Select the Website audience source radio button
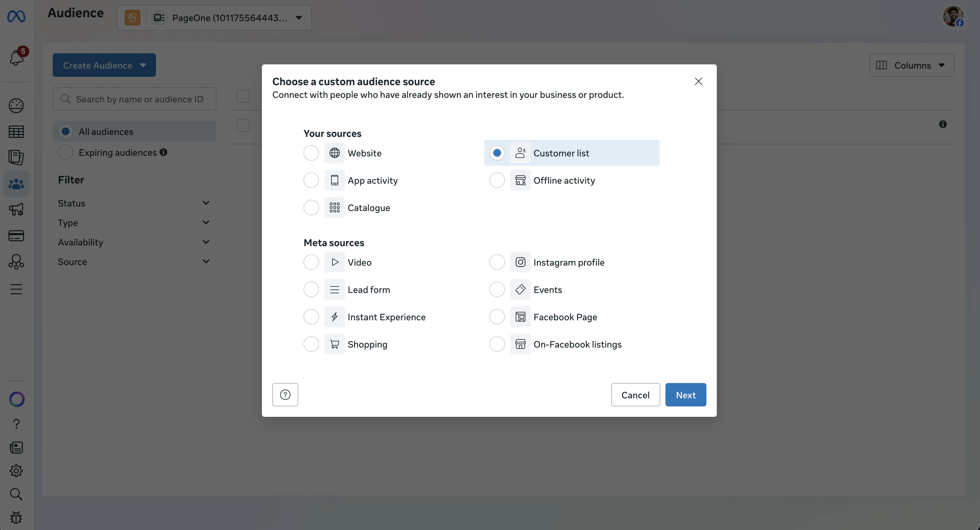Image resolution: width=980 pixels, height=530 pixels. [x=311, y=153]
